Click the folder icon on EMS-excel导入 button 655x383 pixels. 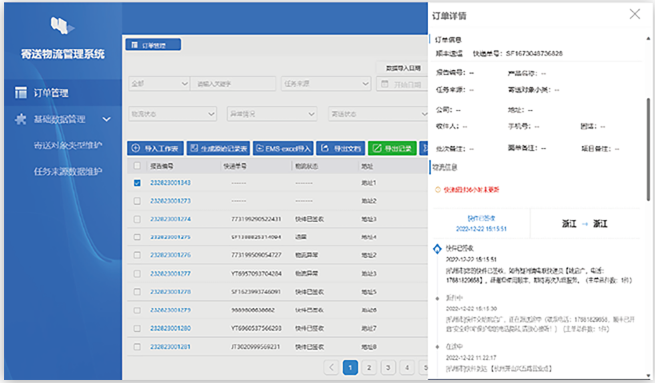259,148
